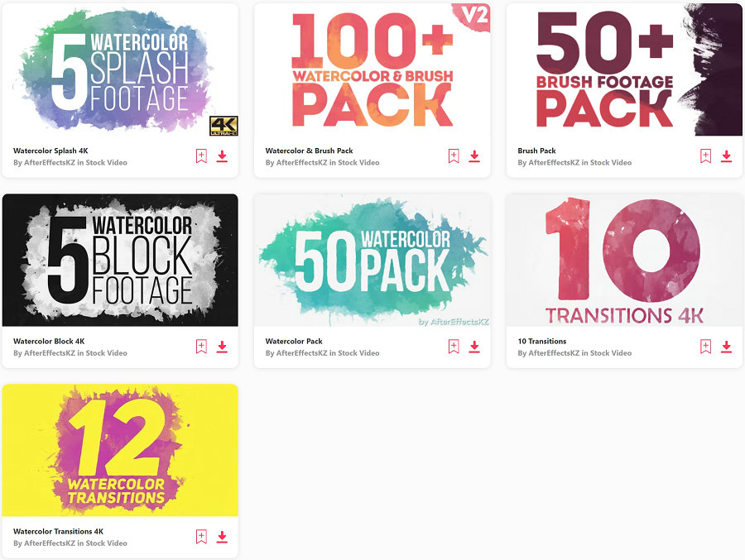745x560 pixels.
Task: Download the Watercolor Pack
Action: click(474, 347)
